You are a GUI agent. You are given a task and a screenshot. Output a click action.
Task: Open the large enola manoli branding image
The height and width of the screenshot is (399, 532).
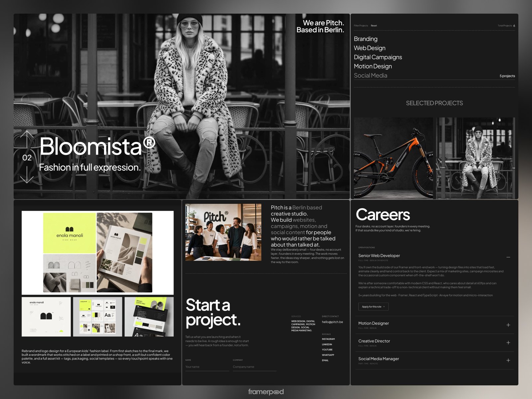point(97,253)
